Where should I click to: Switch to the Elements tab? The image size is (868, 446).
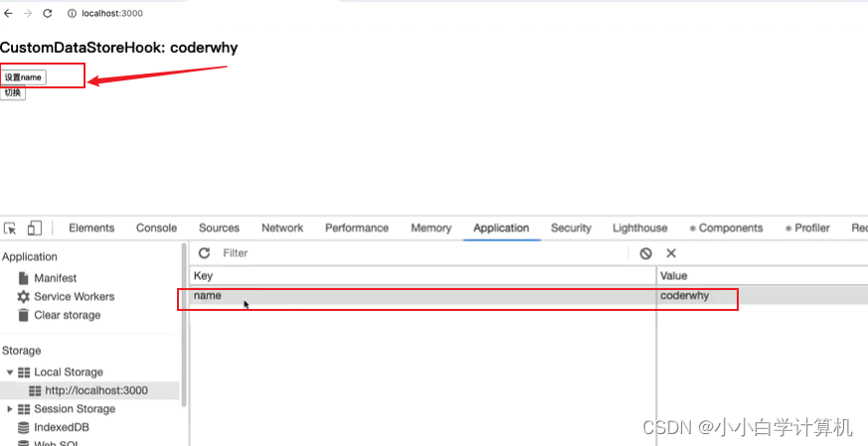[x=91, y=228]
